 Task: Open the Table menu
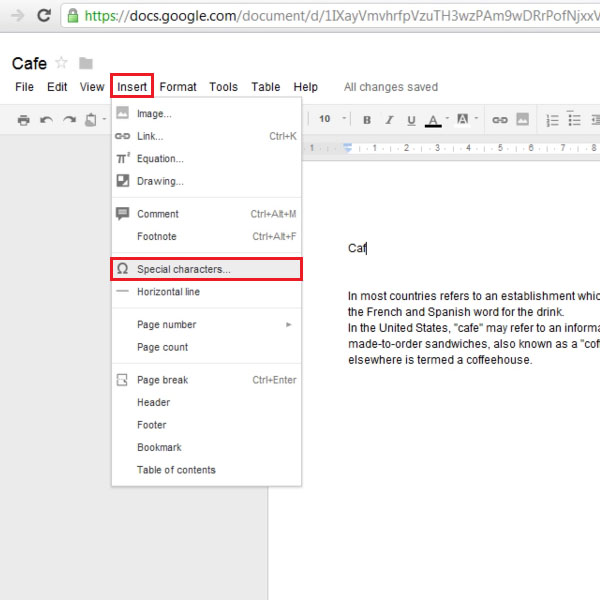(266, 87)
